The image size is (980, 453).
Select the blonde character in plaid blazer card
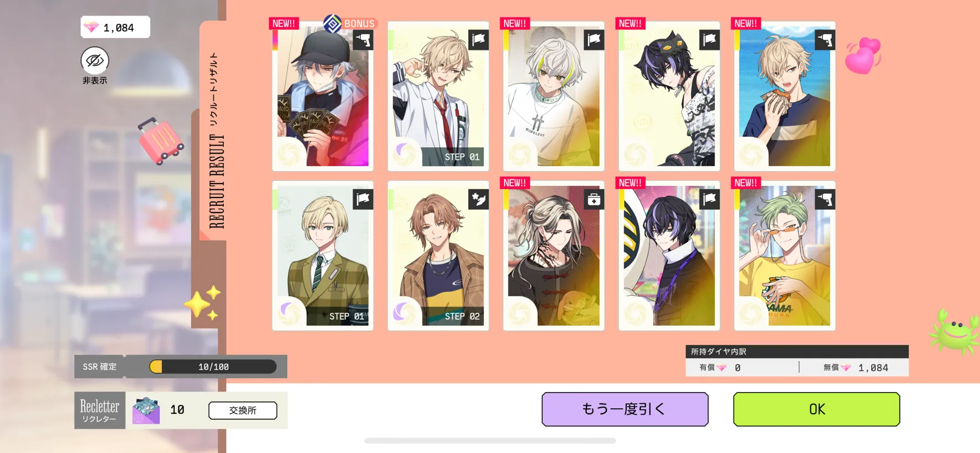[x=323, y=256]
